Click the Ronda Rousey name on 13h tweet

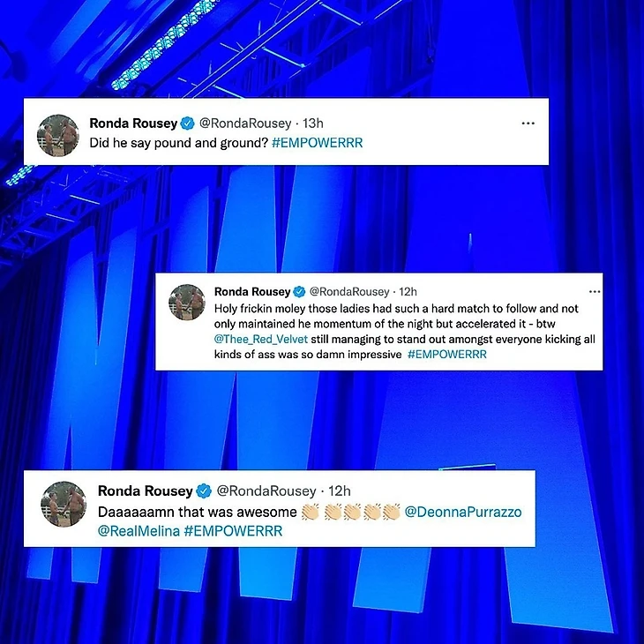(x=133, y=124)
